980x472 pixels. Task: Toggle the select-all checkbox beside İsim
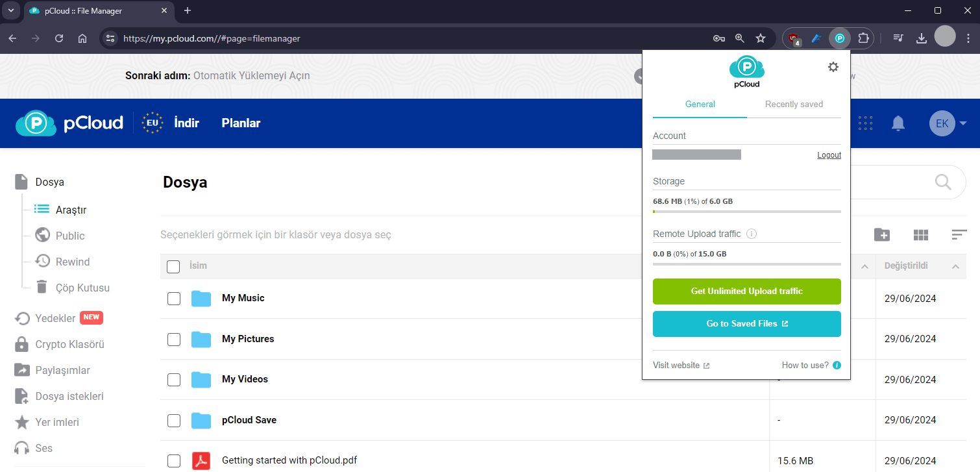coord(173,266)
